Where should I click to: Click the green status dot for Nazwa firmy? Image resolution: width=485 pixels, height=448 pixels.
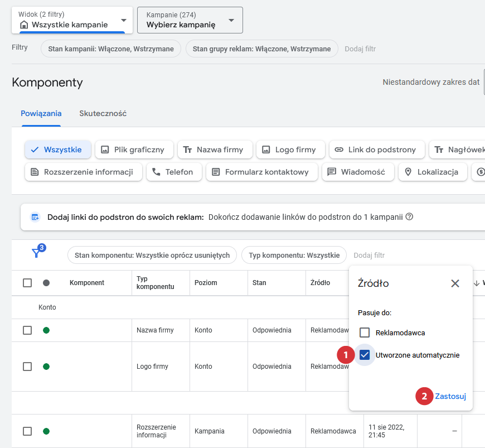click(x=46, y=330)
